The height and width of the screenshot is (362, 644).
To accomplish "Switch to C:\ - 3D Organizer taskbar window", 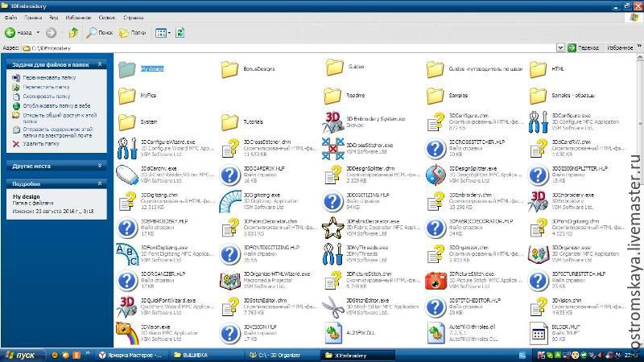I will tap(279, 355).
